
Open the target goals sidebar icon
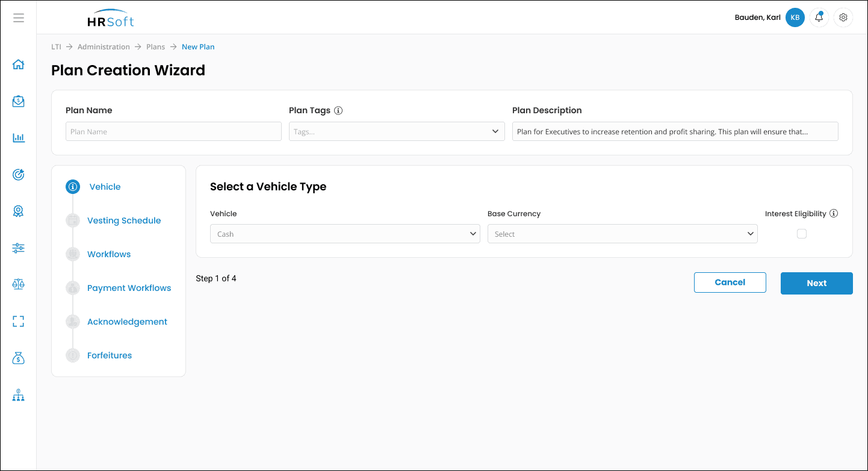(19, 175)
